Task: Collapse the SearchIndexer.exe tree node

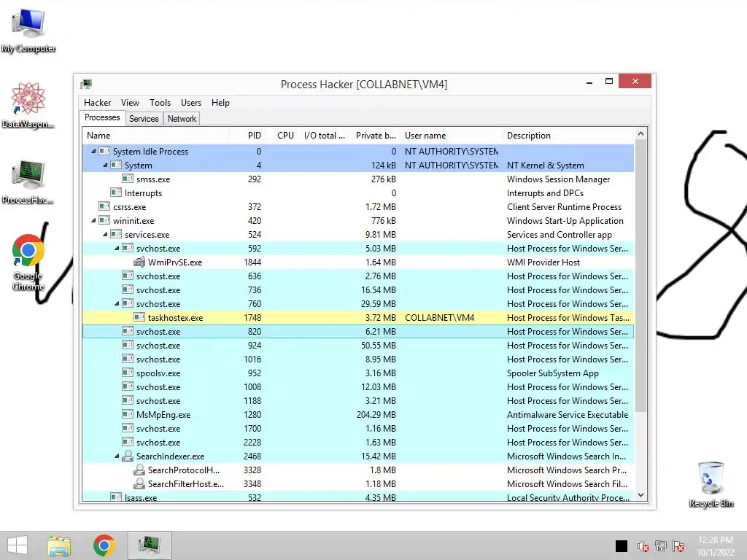Action: 117,456
